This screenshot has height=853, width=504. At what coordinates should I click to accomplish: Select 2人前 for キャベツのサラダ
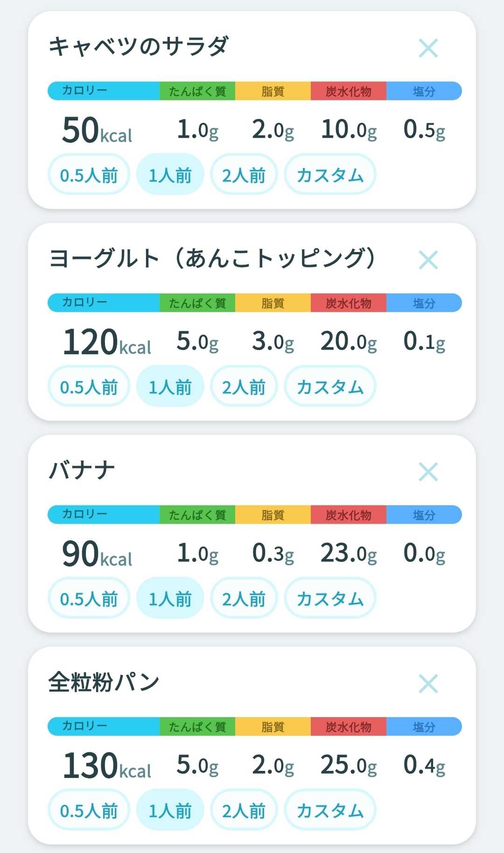click(x=244, y=174)
